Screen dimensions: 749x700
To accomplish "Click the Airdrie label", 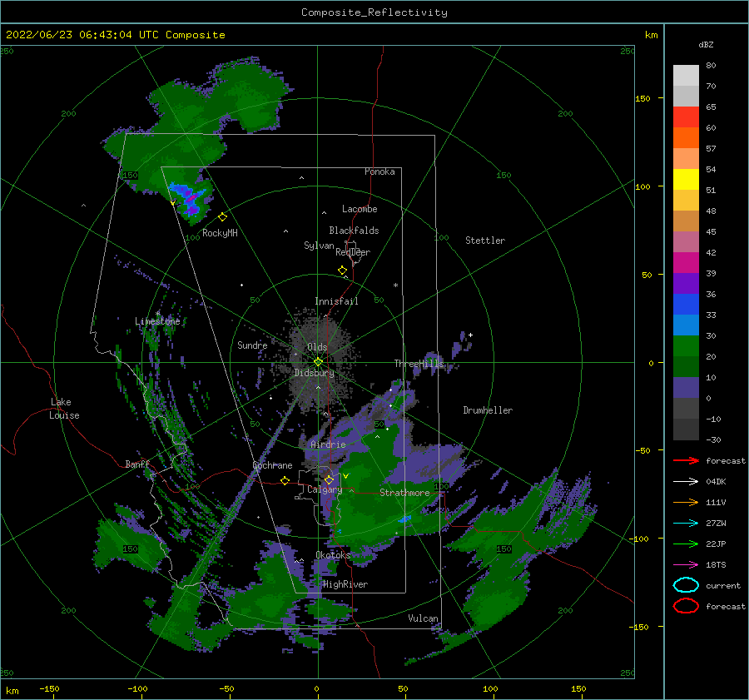I will (328, 444).
